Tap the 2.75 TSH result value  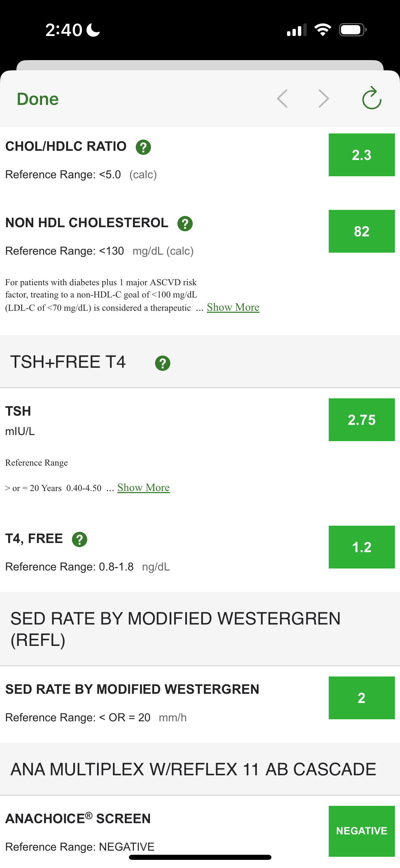click(361, 420)
